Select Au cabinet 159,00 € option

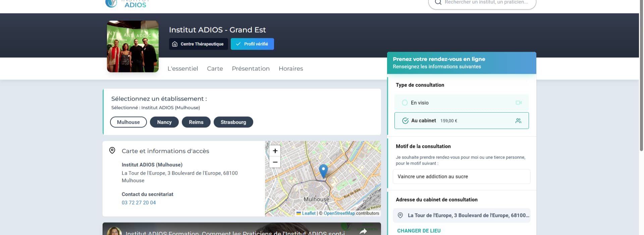(x=462, y=121)
